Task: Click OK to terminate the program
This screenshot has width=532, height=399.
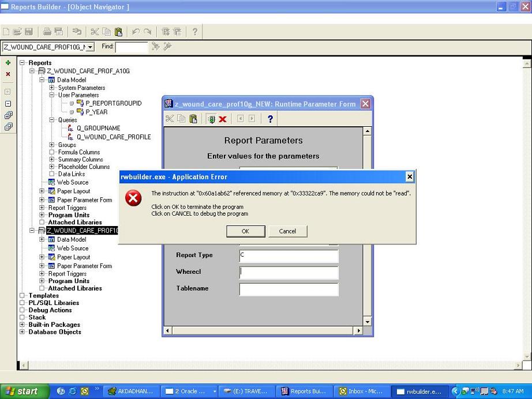Action: point(245,231)
